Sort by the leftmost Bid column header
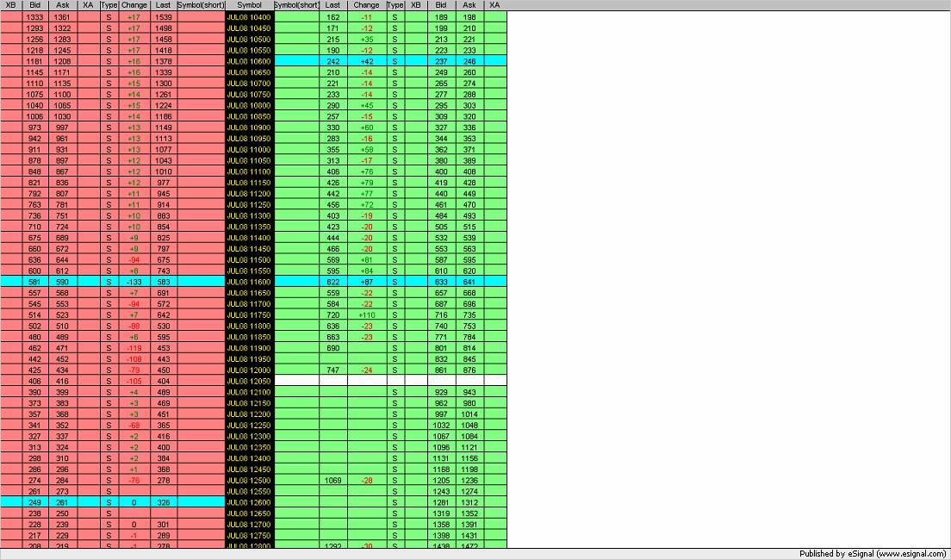The width and height of the screenshot is (951, 560). coord(34,5)
